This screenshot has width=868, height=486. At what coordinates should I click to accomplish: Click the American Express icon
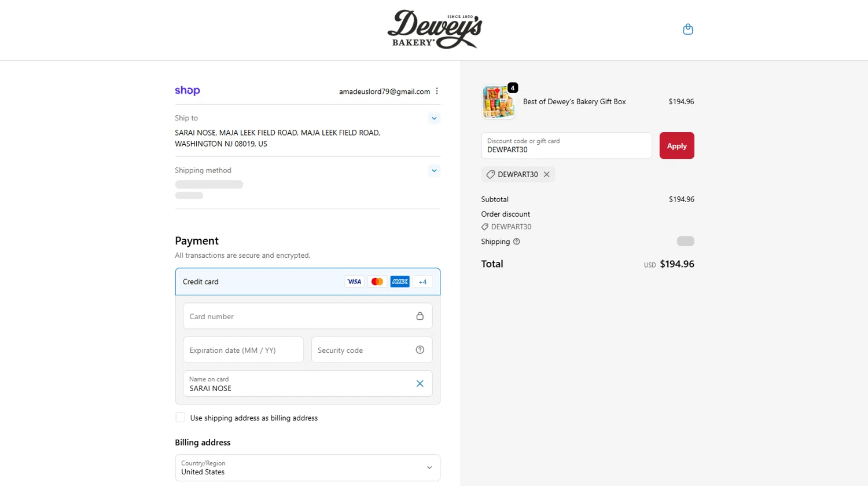(x=400, y=282)
